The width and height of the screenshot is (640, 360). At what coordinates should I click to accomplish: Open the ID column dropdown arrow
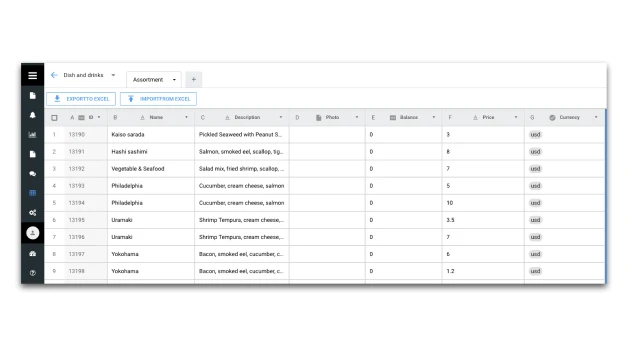coord(99,118)
